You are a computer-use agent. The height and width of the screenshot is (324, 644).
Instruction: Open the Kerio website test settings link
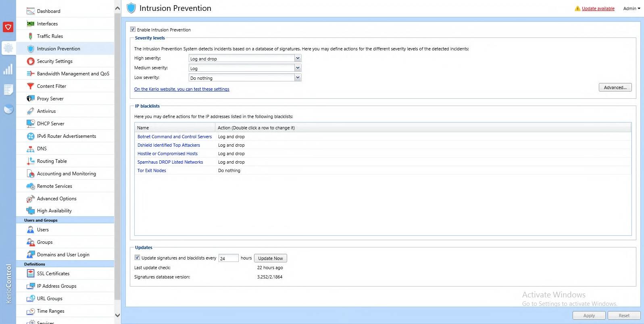[181, 89]
